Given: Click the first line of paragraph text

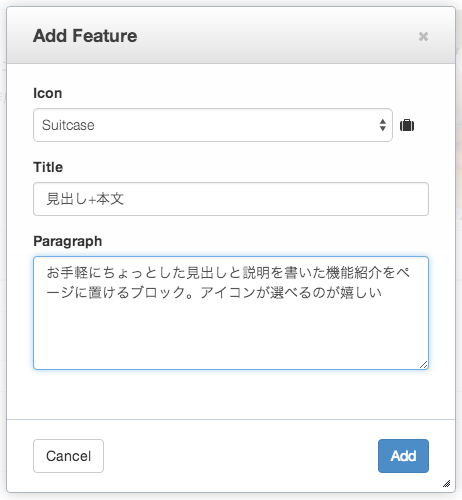Looking at the screenshot, I should click(x=228, y=273).
